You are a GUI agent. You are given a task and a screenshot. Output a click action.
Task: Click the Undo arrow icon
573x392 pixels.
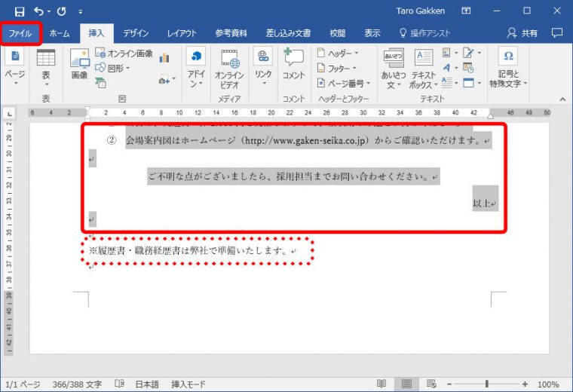click(38, 11)
